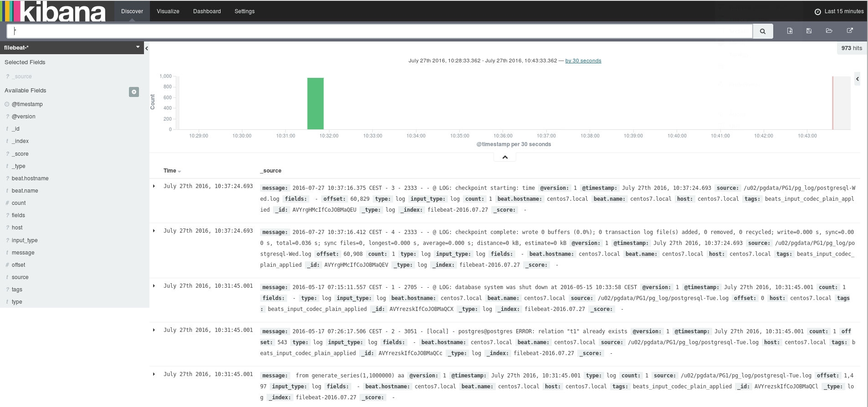Click the by 30 seconds interval link

coord(583,61)
